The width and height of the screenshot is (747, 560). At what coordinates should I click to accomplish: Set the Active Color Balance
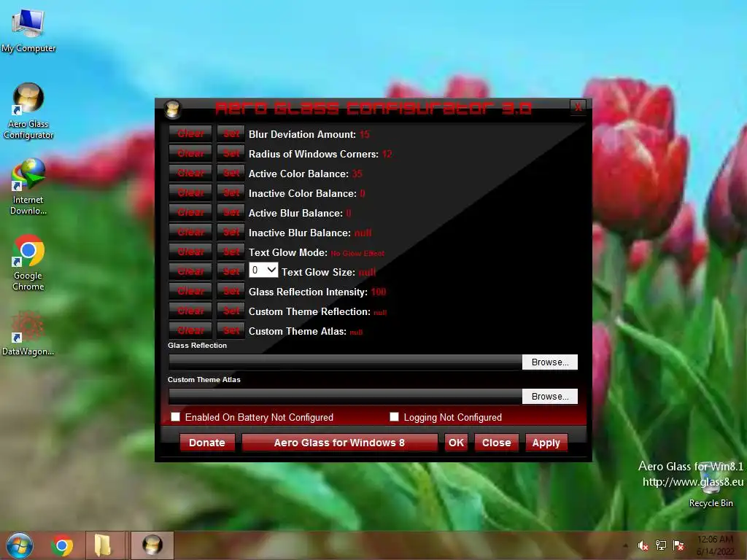231,174
